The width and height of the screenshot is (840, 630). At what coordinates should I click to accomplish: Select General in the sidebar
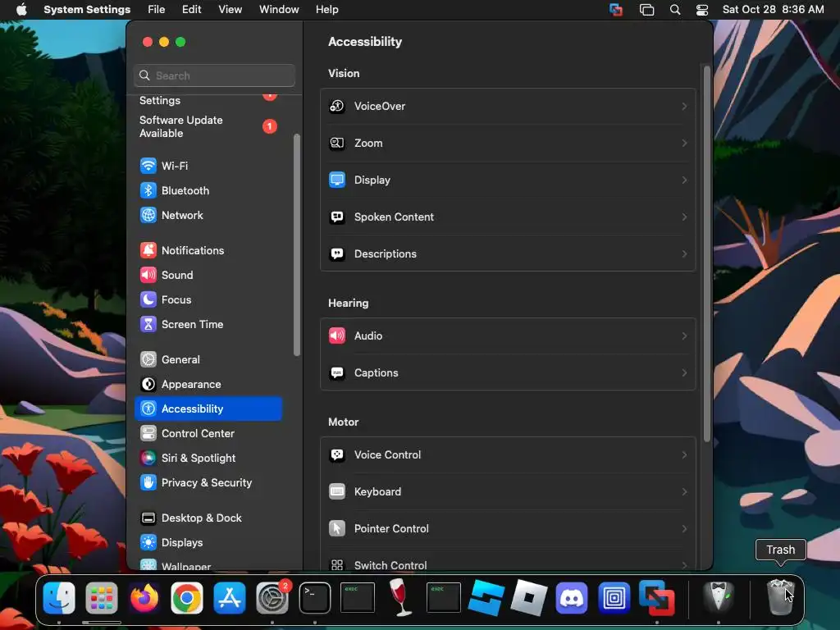point(208,360)
